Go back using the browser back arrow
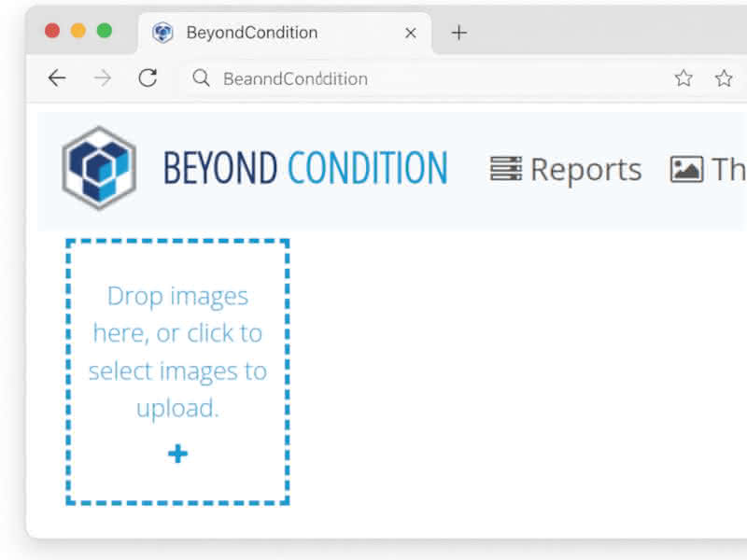This screenshot has width=747, height=560. coord(56,78)
